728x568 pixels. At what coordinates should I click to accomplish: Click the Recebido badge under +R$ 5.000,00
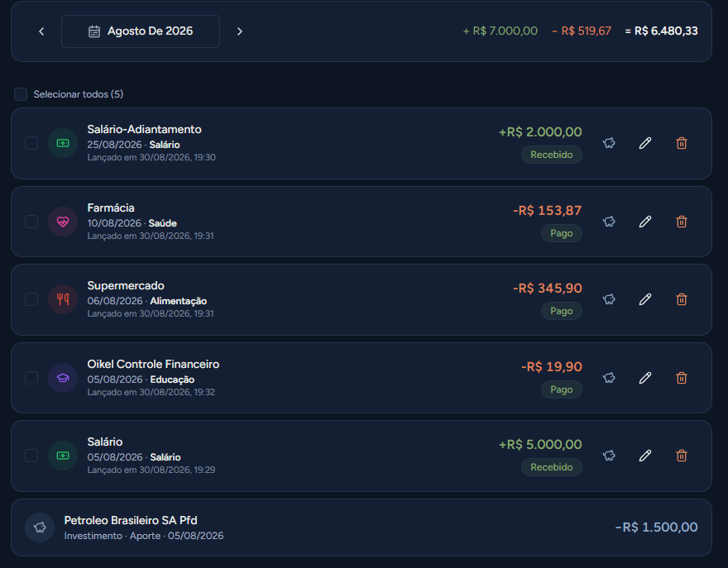(552, 467)
